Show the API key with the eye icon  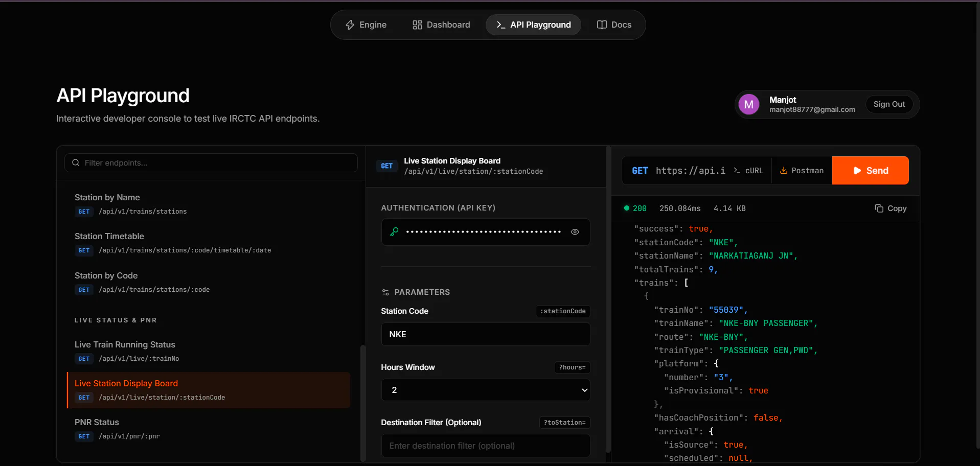575,232
